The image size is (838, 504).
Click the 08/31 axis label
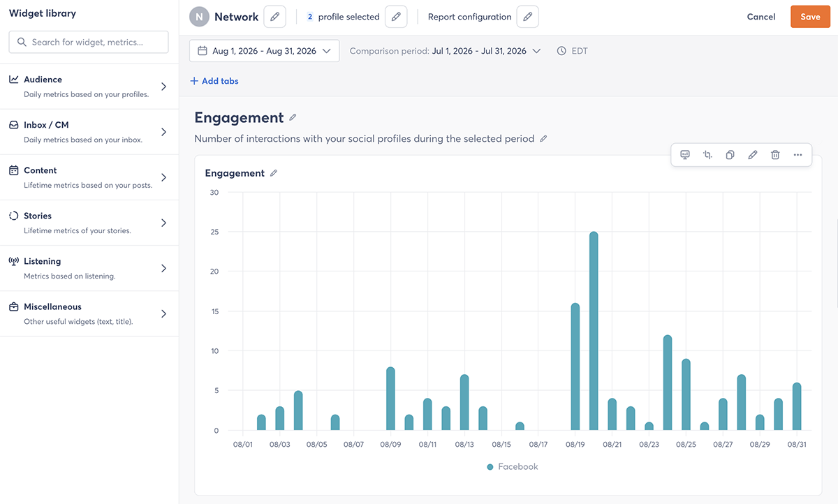[797, 444]
